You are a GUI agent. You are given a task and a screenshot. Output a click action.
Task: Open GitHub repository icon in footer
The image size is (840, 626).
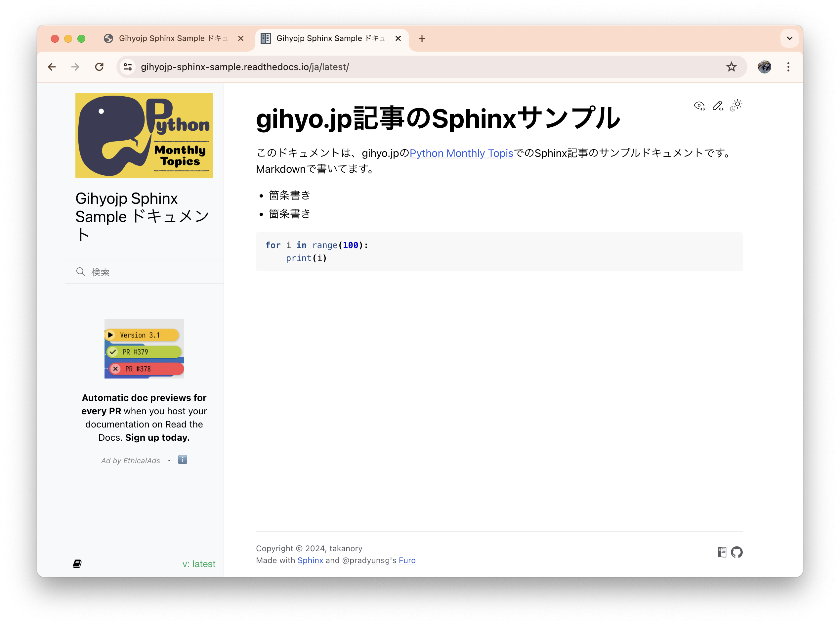736,552
